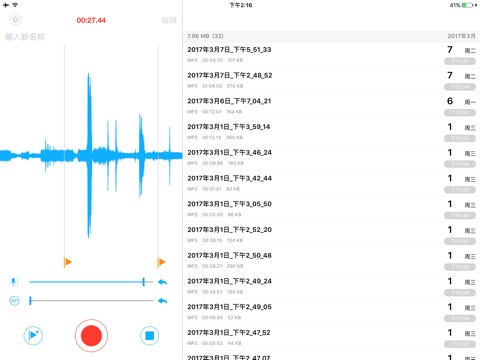The height and width of the screenshot is (360, 480).
Task: Reset lower slider with undo arrow
Action: coord(162,301)
